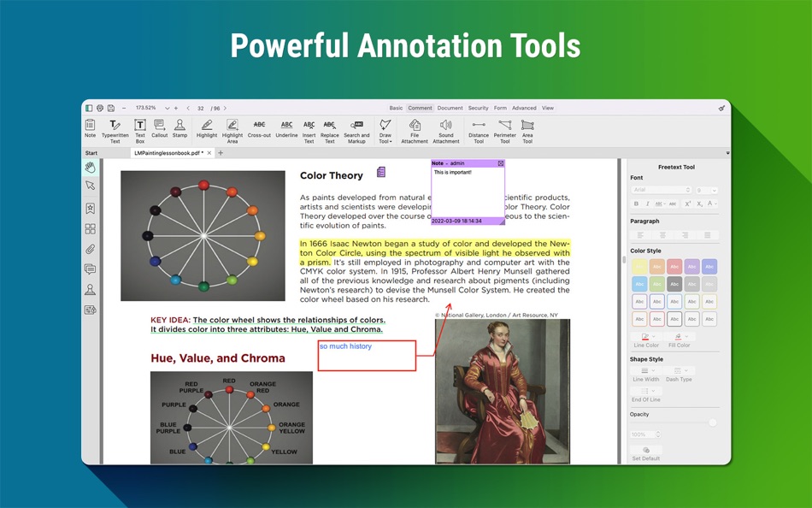The height and width of the screenshot is (508, 812).
Task: Toggle superscript formatting
Action: coord(688,204)
